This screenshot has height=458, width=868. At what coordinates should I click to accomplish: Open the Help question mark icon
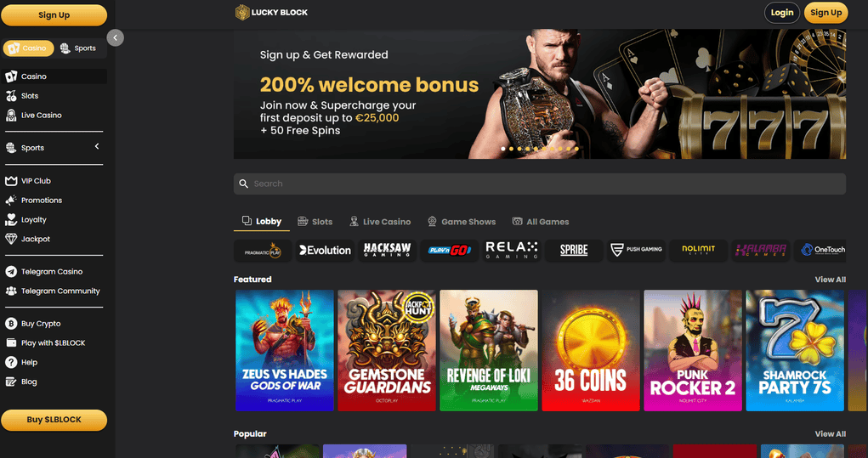pos(11,362)
